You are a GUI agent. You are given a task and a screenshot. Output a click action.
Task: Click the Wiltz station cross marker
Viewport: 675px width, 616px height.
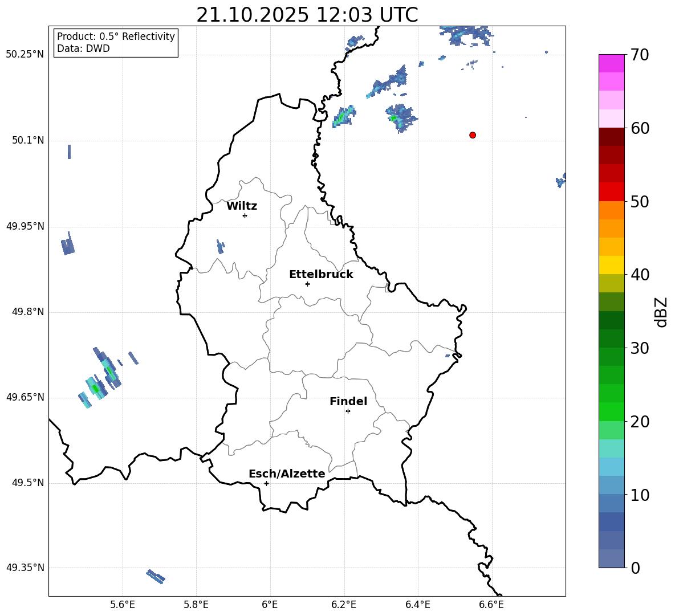click(245, 216)
